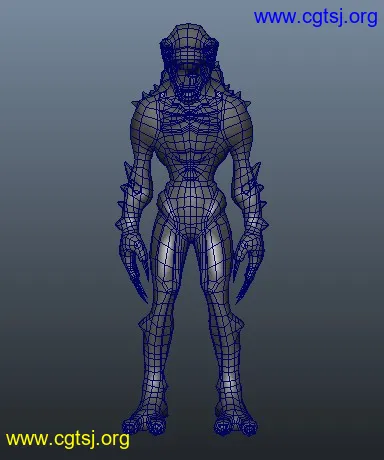Open the yellow www.cgtsj.org watermark link
The height and width of the screenshot is (460, 384).
pyautogui.click(x=68, y=439)
